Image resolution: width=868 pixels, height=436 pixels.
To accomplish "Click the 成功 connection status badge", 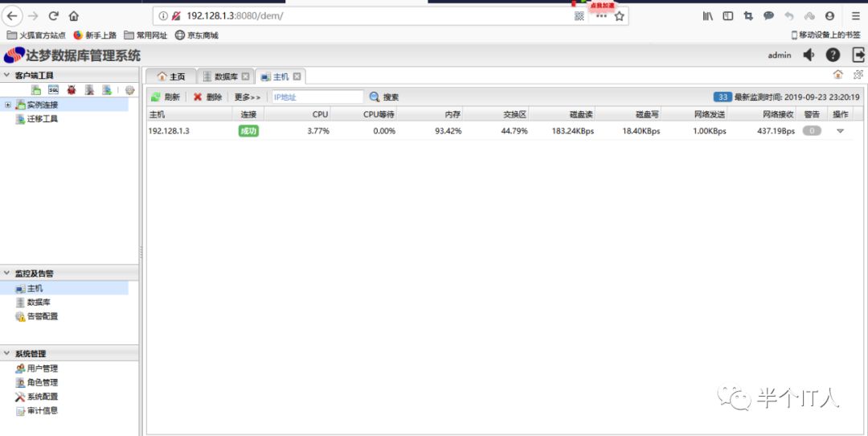I will point(248,131).
